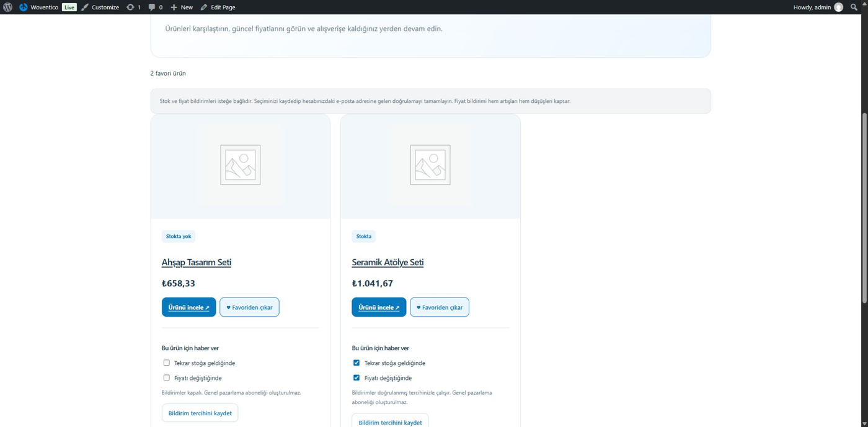This screenshot has height=427, width=868.
Task: Enable stock alert for Ahşap Tasarım Seti
Action: [166, 363]
